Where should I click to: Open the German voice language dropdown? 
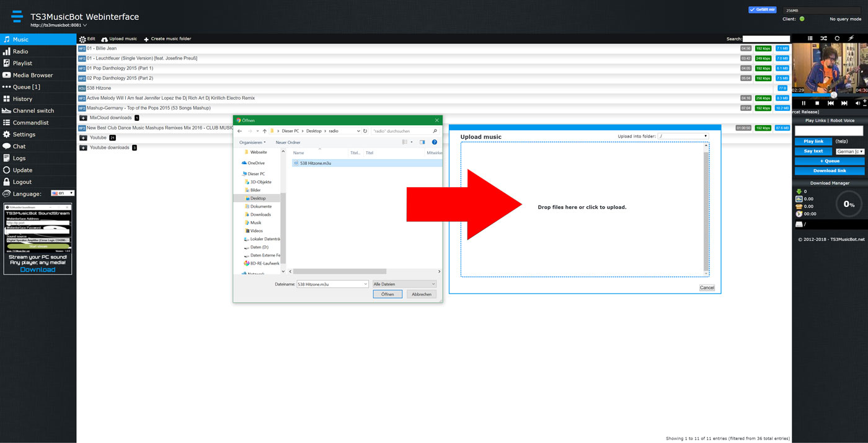point(849,151)
